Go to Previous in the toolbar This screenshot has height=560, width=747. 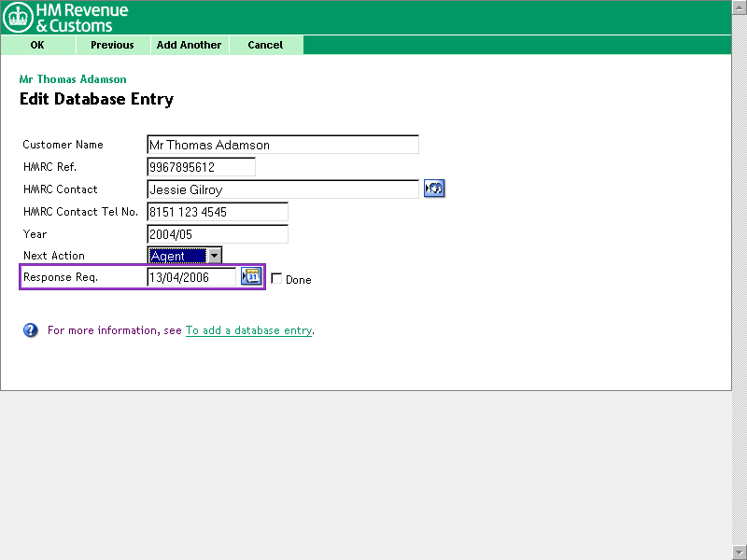112,45
